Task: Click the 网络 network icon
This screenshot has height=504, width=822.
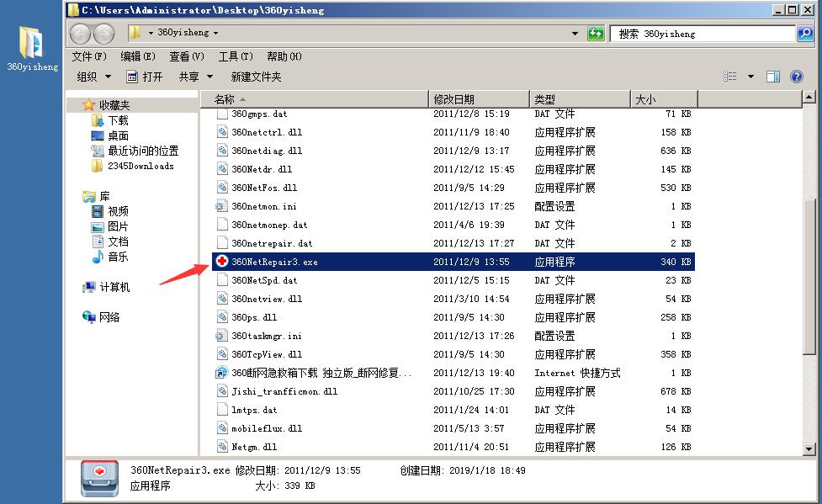Action: (x=89, y=316)
